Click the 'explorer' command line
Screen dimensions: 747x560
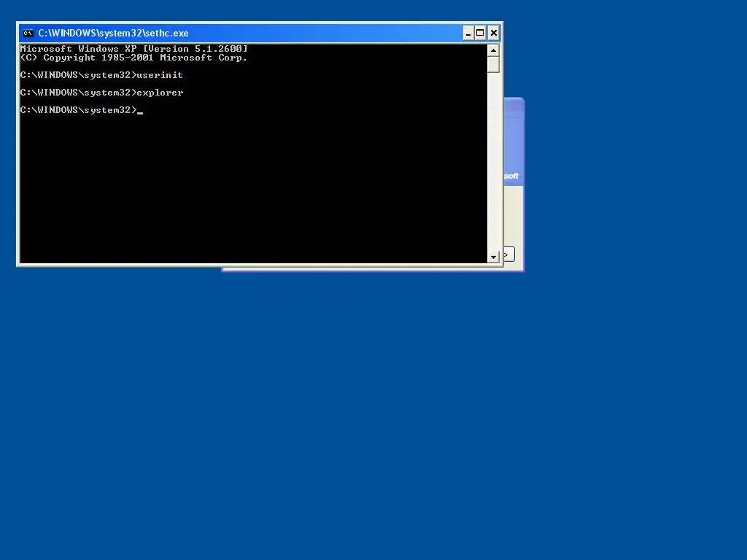101,93
